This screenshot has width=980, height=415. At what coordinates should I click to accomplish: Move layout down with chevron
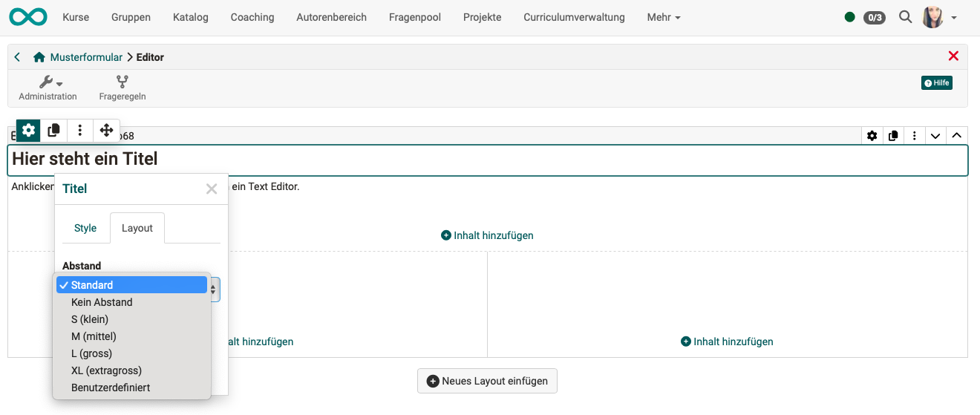pyautogui.click(x=935, y=136)
